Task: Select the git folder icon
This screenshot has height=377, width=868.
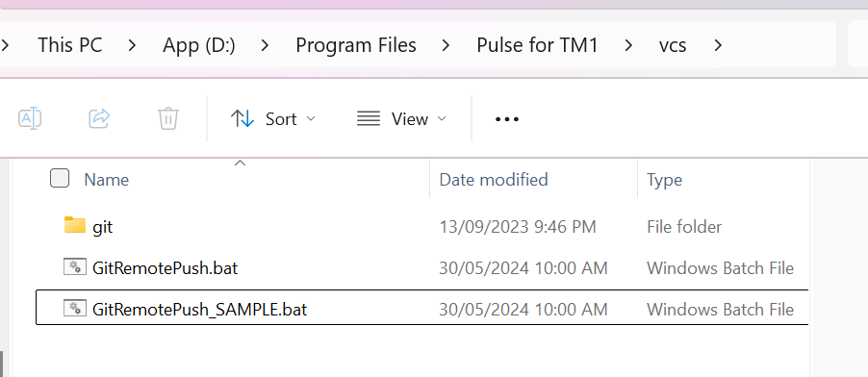Action: [x=75, y=225]
